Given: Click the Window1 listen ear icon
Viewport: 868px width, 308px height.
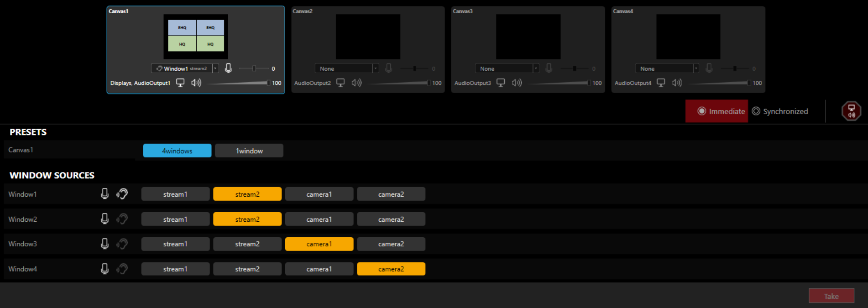Looking at the screenshot, I should [122, 194].
